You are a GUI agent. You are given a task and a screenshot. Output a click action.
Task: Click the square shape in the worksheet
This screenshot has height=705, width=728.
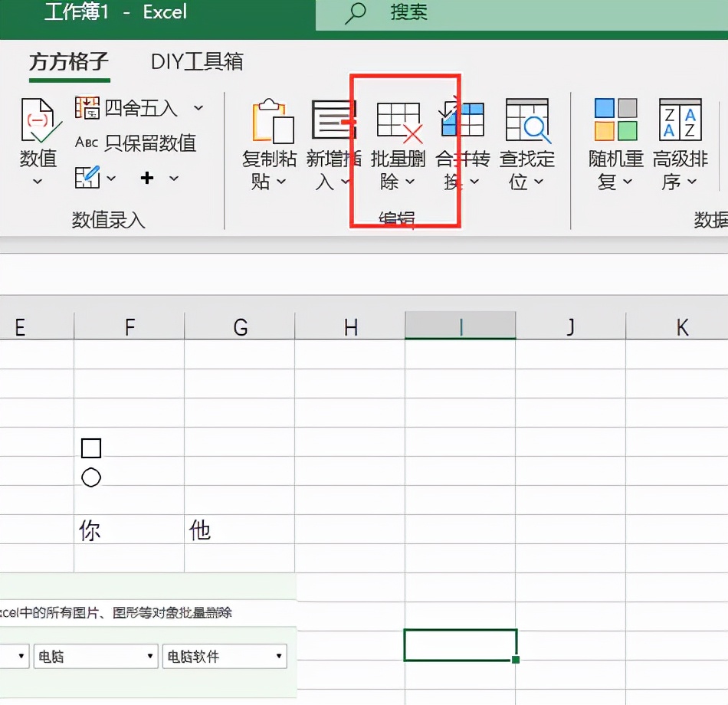pos(91,448)
